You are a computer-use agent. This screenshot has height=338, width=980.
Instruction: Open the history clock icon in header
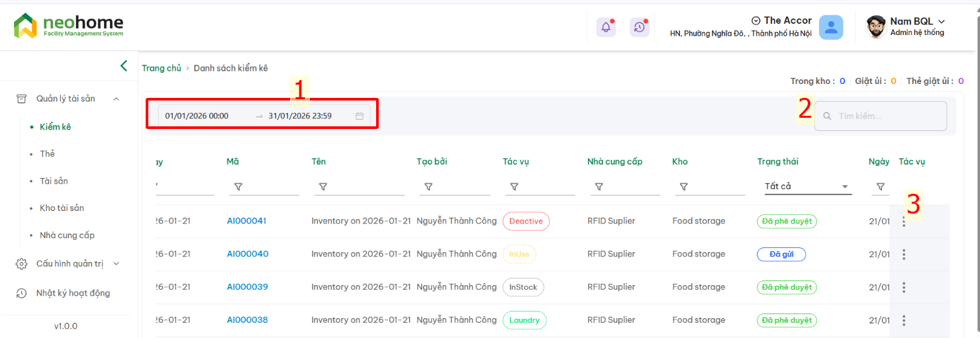(639, 27)
